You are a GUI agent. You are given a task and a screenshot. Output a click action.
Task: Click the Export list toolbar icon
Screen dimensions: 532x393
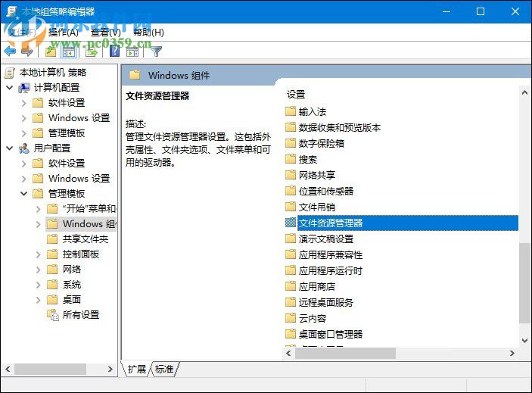click(x=92, y=52)
